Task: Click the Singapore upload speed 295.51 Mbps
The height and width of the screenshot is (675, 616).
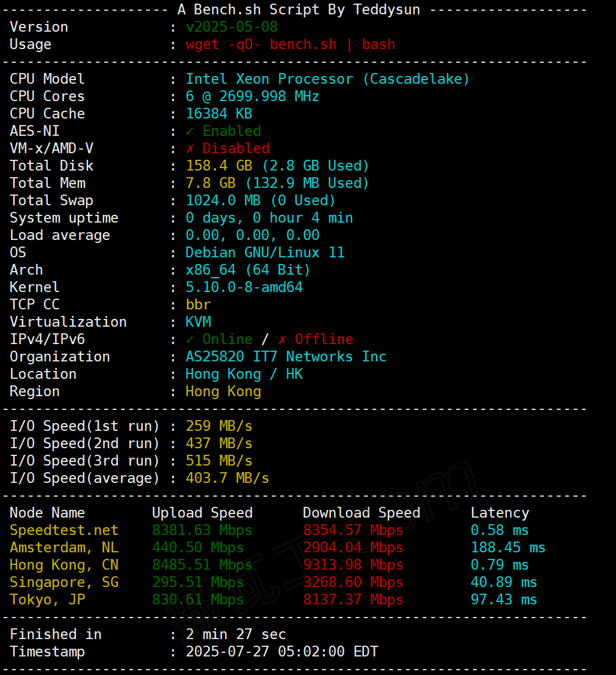Action: pos(198,582)
